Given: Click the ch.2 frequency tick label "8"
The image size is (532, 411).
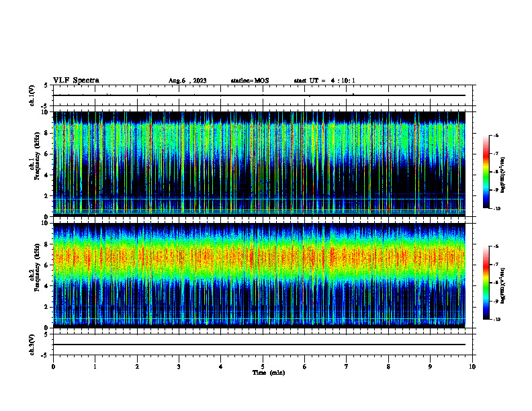Looking at the screenshot, I should click(x=47, y=244).
